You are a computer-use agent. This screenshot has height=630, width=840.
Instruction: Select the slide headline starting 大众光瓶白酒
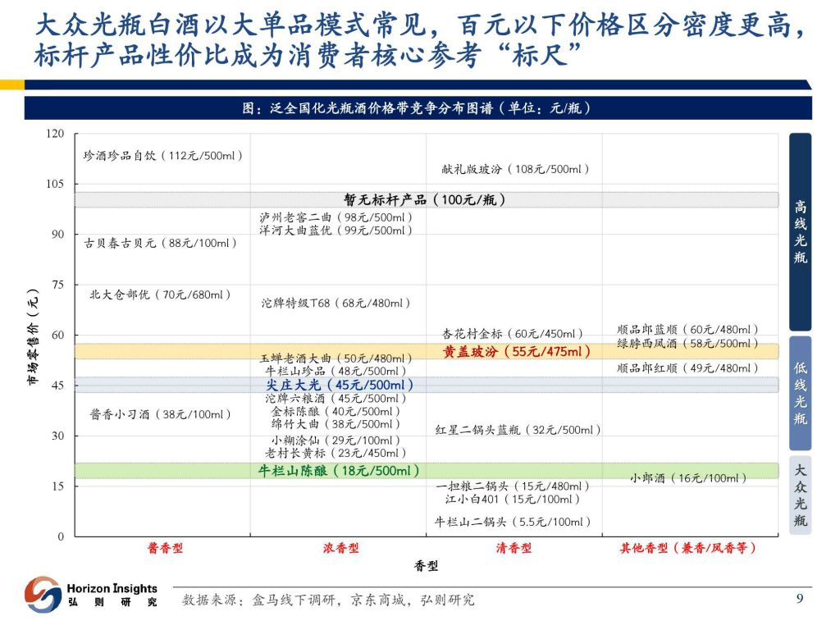tap(421, 40)
